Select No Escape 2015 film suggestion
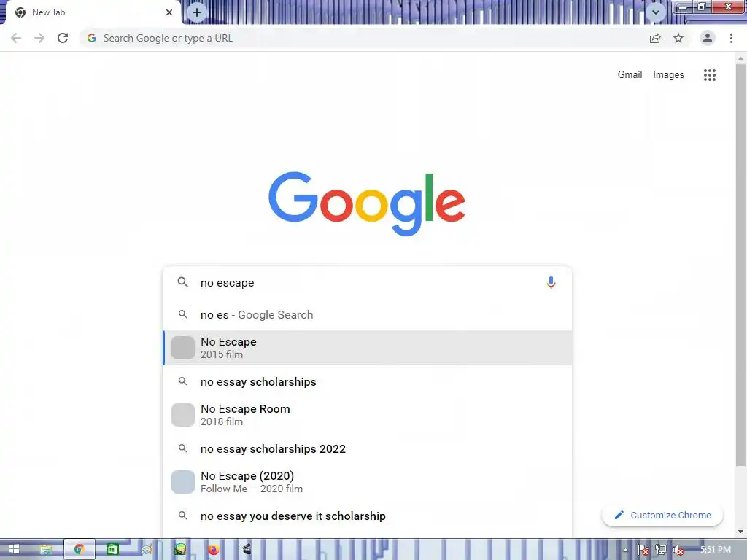This screenshot has height=560, width=747. 368,348
